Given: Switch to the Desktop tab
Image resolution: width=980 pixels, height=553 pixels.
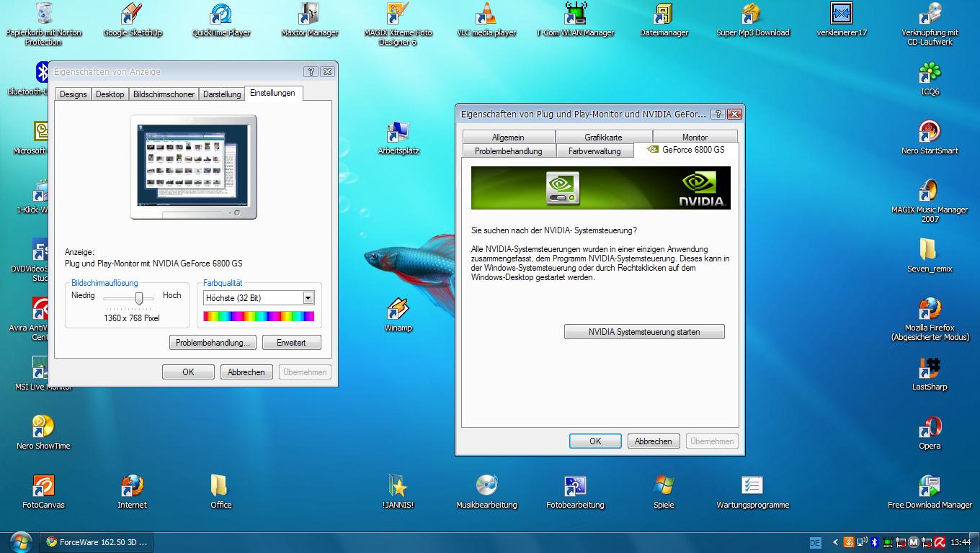Looking at the screenshot, I should [110, 94].
